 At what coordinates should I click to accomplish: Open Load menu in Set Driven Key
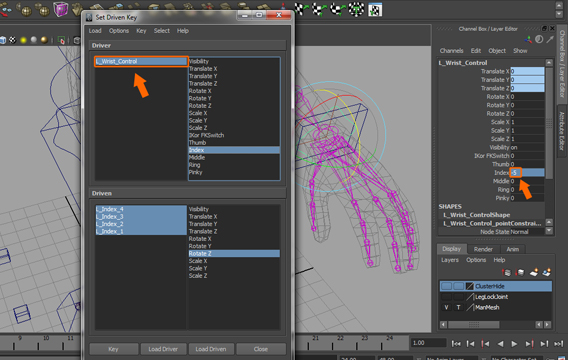[x=95, y=31]
